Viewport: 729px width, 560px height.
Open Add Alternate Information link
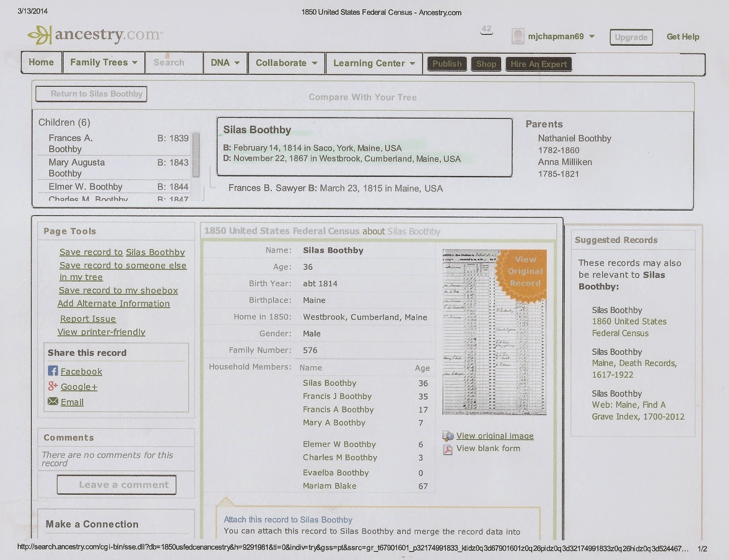pyautogui.click(x=113, y=304)
